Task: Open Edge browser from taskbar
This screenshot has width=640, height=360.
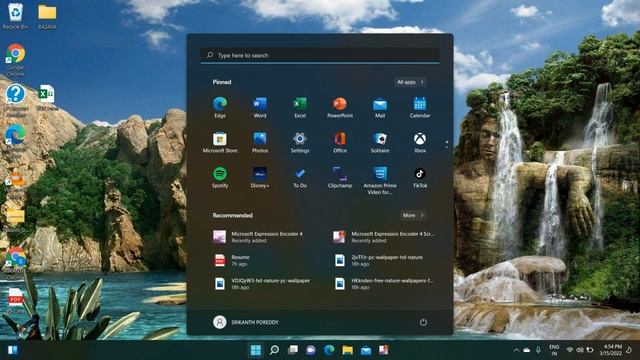Action: (329, 350)
